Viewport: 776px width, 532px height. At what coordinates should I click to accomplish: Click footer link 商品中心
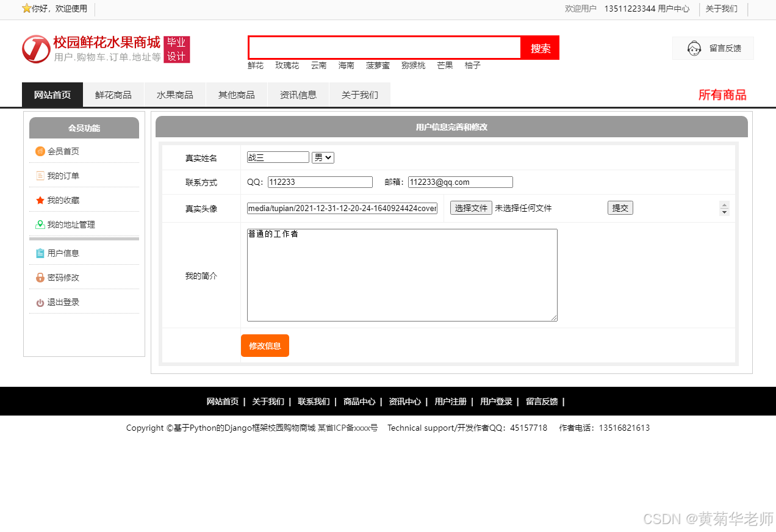[359, 401]
